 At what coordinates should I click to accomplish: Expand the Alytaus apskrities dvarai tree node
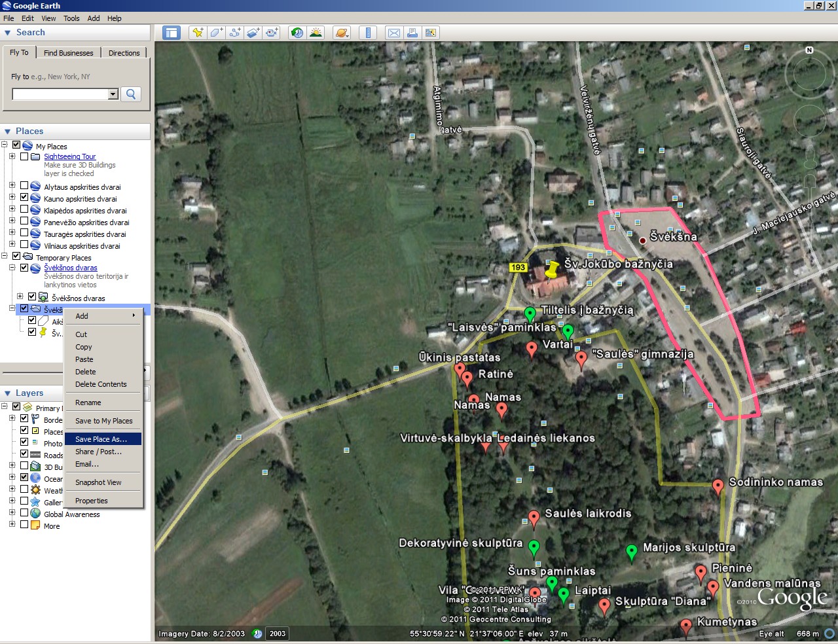pyautogui.click(x=12, y=186)
